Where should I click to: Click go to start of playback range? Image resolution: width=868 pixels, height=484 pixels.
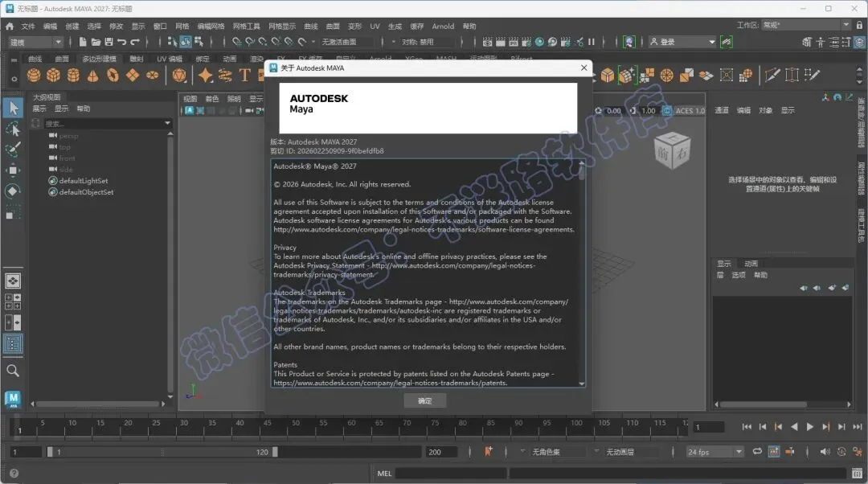click(x=747, y=426)
